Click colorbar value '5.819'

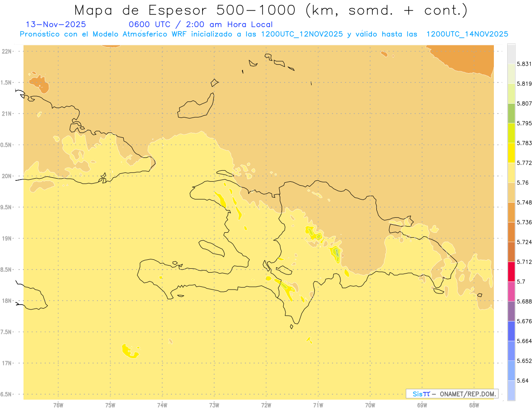tap(524, 84)
